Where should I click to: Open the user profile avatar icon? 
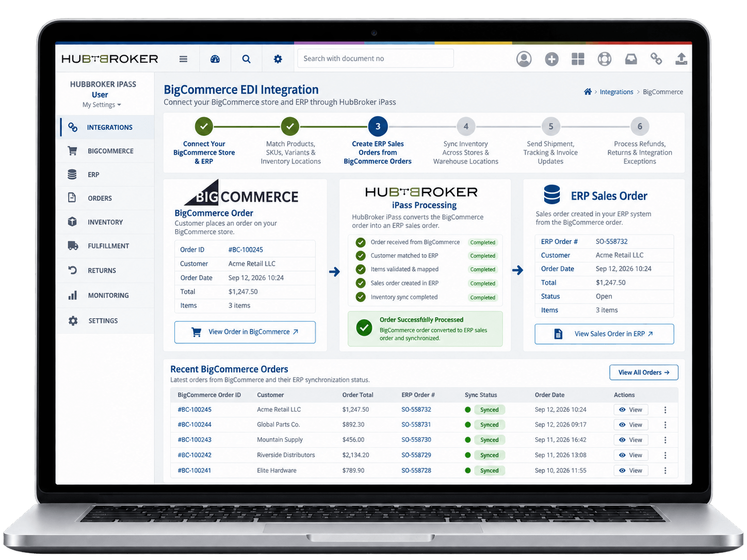point(524,59)
